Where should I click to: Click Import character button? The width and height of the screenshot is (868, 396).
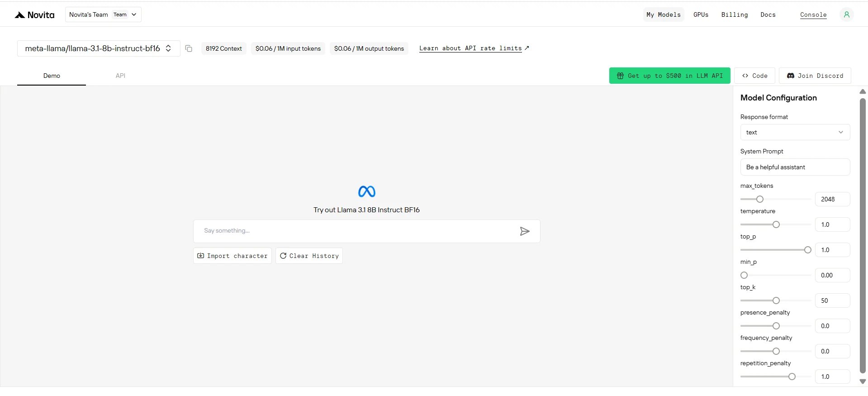point(232,256)
